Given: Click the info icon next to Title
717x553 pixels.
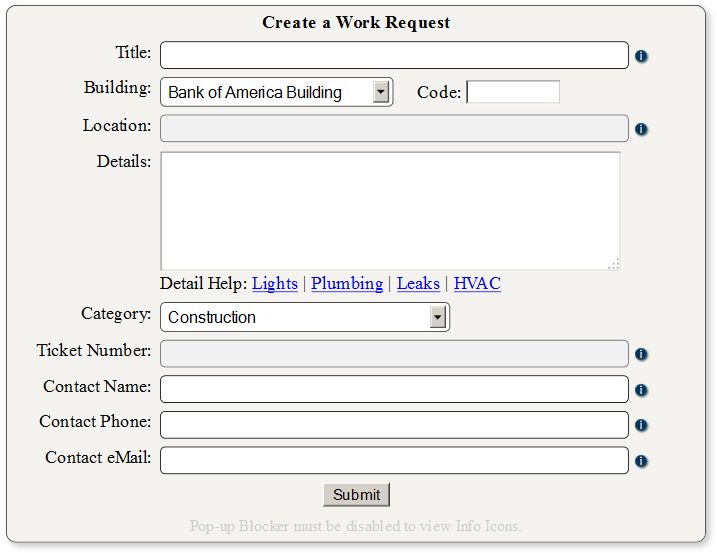Looking at the screenshot, I should pyautogui.click(x=641, y=56).
